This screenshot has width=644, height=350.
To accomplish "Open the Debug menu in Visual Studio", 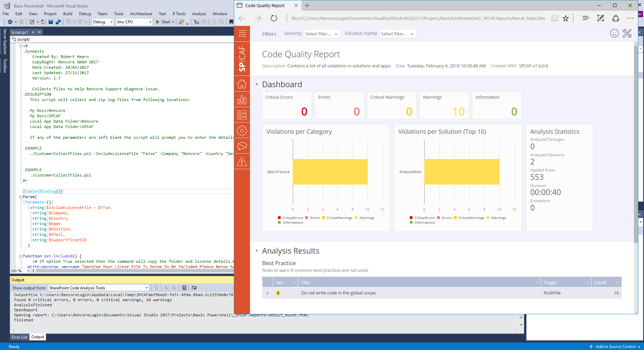I will pyautogui.click(x=85, y=14).
